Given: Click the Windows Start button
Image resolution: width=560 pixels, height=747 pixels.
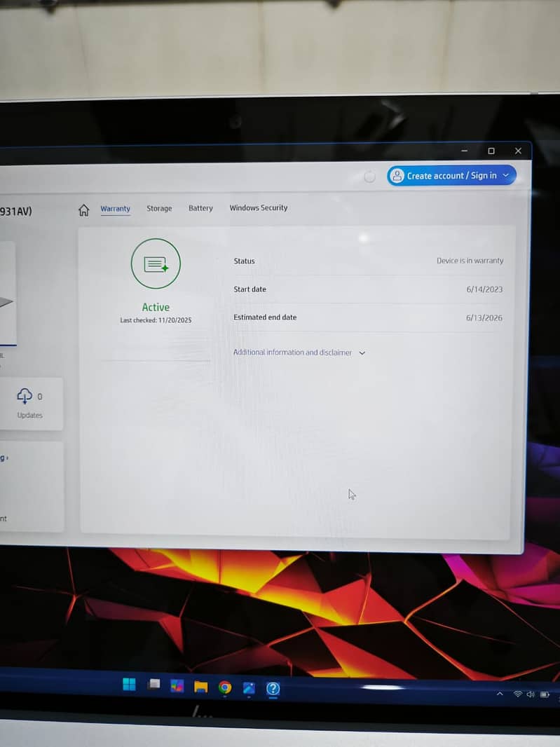Looking at the screenshot, I should 130,685.
